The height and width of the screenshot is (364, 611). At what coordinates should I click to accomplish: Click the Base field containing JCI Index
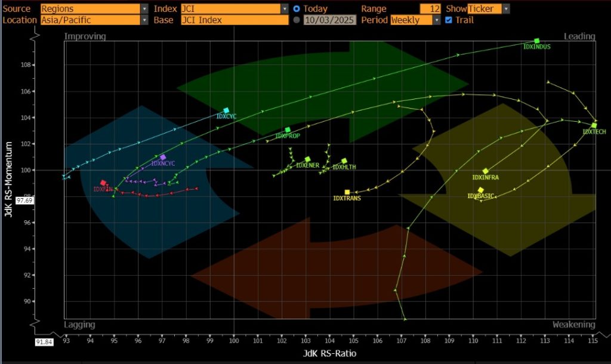click(x=234, y=20)
